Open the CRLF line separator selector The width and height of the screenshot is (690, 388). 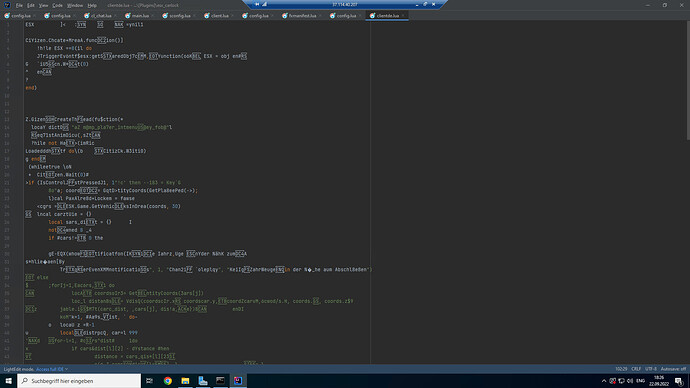point(636,369)
